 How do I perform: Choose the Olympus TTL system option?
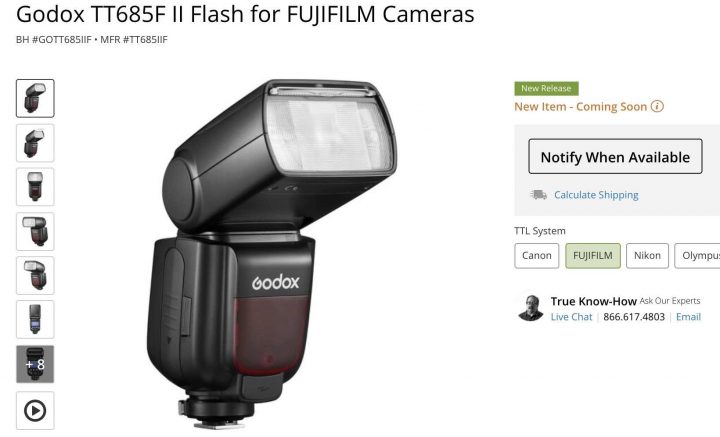click(x=697, y=256)
